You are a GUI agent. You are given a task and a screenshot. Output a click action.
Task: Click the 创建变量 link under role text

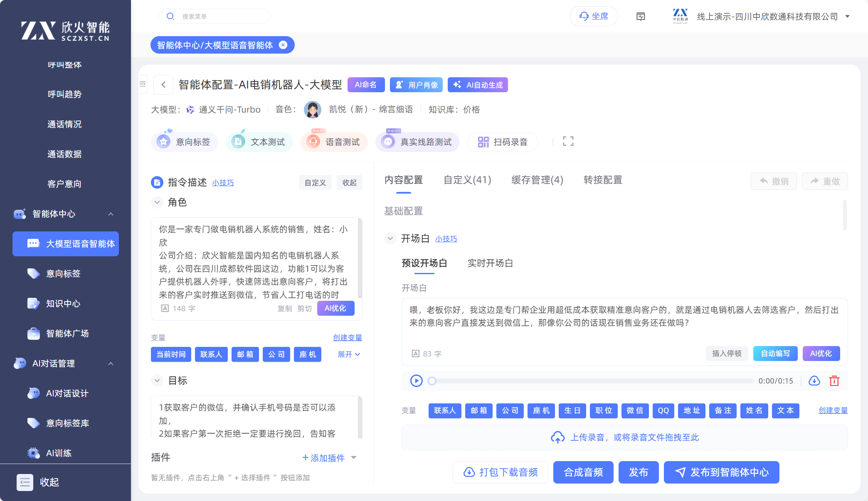[347, 337]
